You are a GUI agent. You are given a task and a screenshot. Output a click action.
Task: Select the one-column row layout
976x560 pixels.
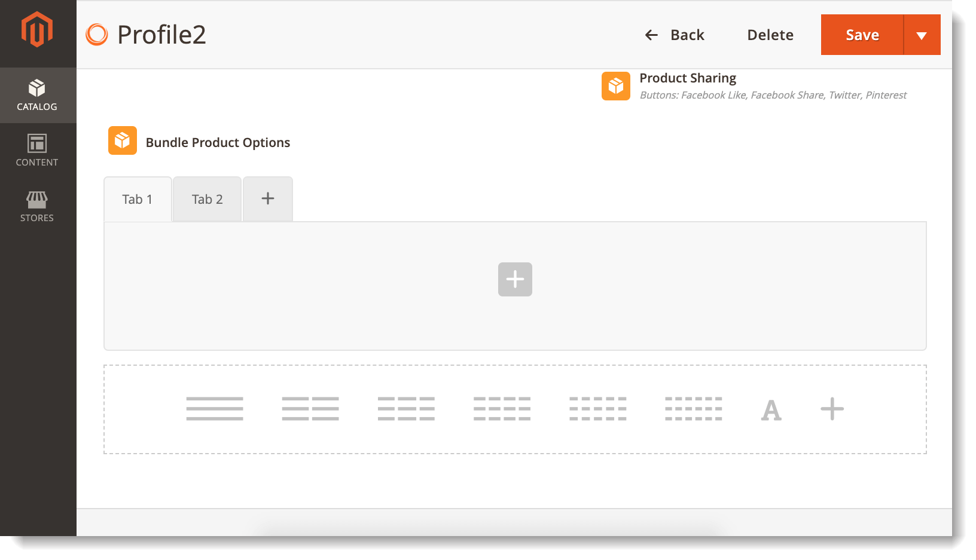[214, 409]
